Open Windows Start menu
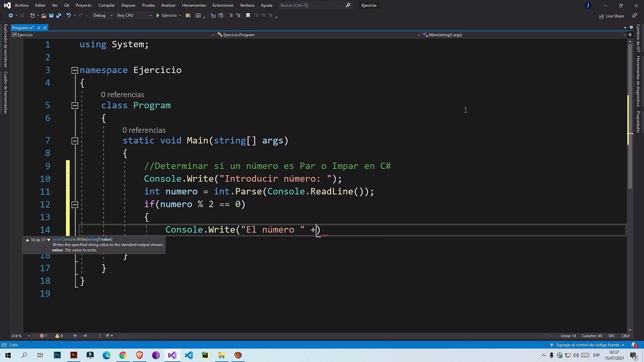This screenshot has width=644, height=362. click(x=8, y=355)
